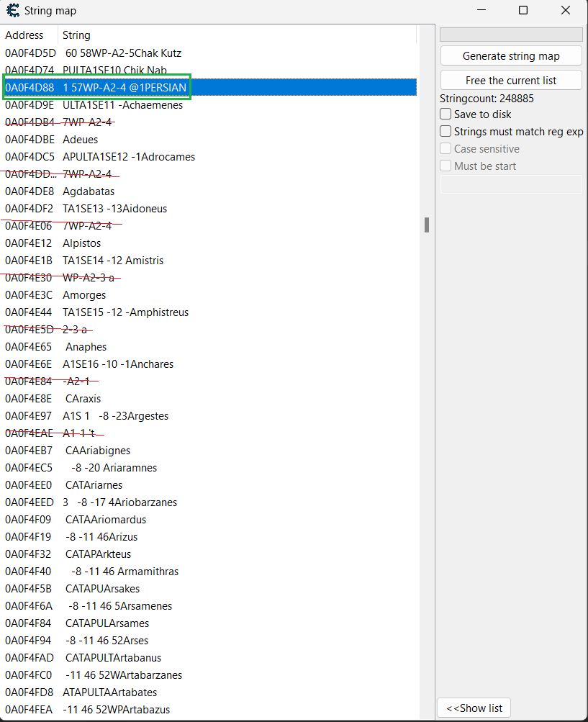Select row containing 52Arses
The height and width of the screenshot is (722, 588).
coord(209,640)
